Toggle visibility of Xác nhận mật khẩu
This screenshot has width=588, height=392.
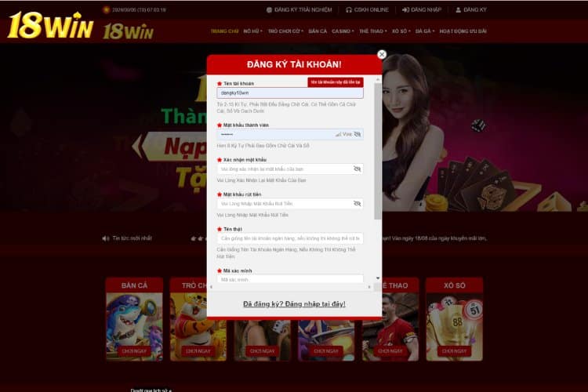(x=357, y=169)
